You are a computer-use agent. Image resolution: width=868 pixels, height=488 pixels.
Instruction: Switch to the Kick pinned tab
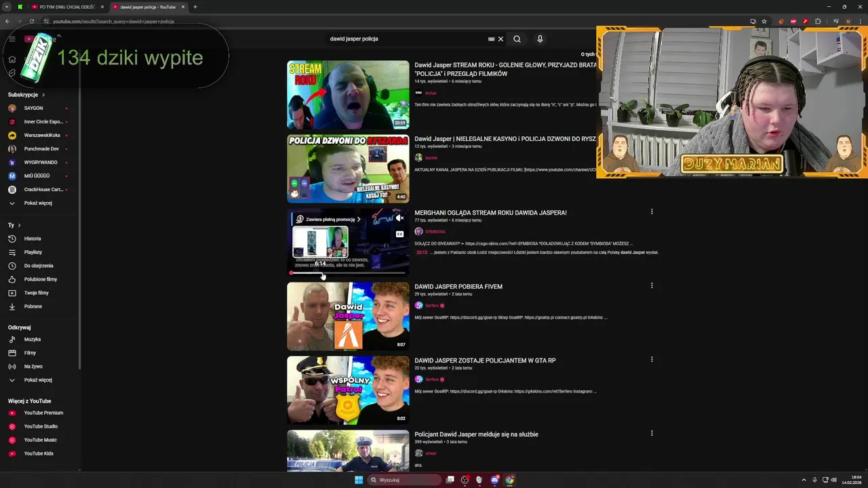pyautogui.click(x=20, y=7)
